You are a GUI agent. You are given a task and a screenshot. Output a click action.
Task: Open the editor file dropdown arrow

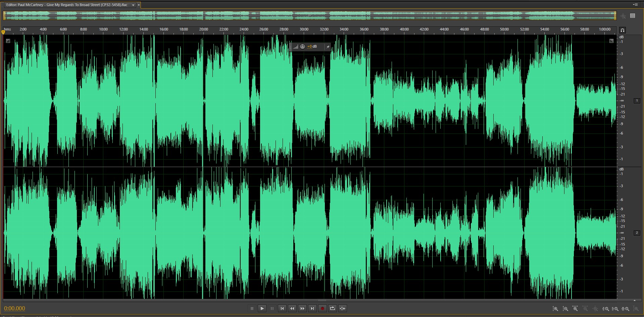click(x=133, y=5)
